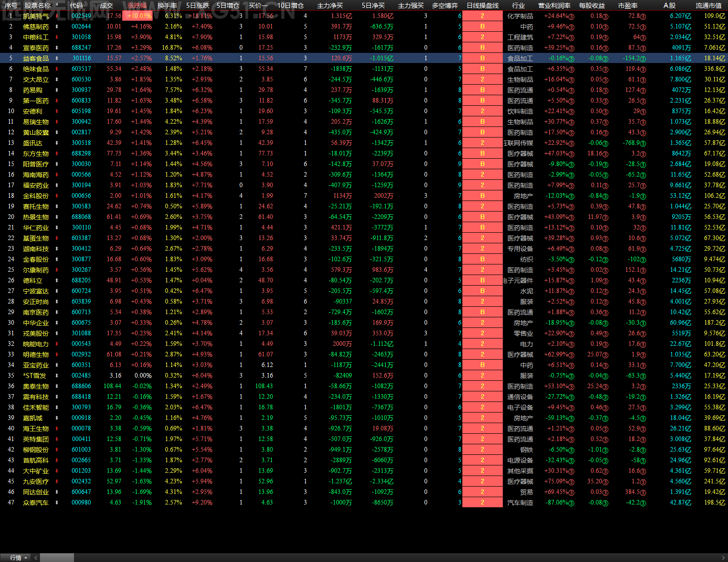Select stock name 中华企业
728x562 pixels.
[36, 323]
